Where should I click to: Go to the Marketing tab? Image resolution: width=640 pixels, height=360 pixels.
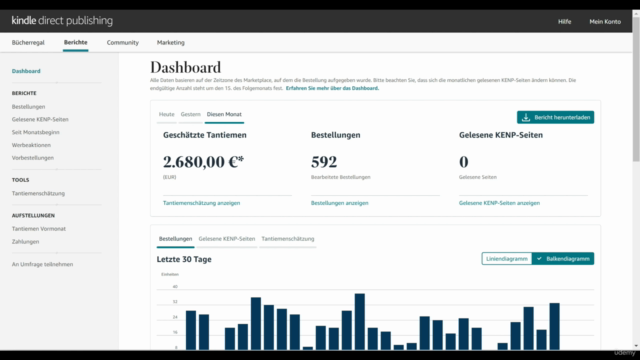point(171,42)
